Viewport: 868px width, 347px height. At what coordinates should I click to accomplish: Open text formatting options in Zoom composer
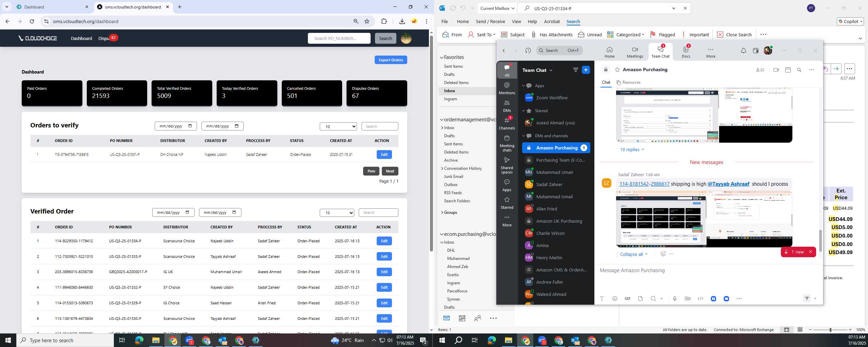pyautogui.click(x=602, y=299)
